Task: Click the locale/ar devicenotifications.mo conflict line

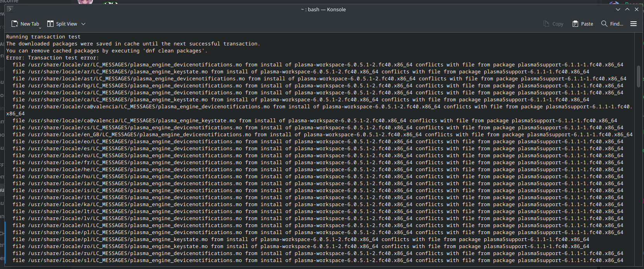Action: [318, 65]
